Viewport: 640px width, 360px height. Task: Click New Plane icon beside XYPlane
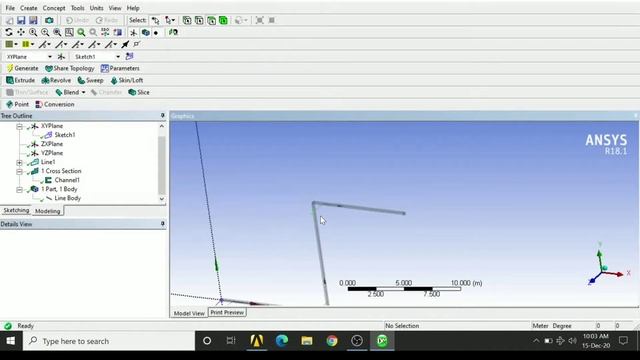pos(61,56)
